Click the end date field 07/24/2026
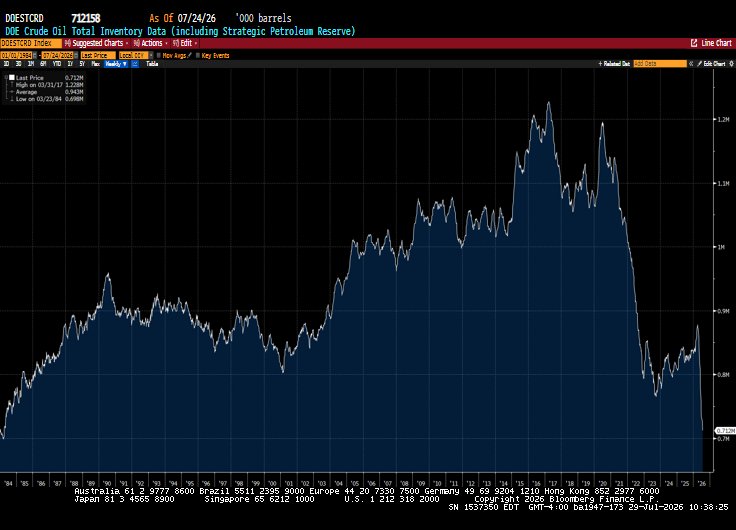736x530 pixels. [58, 55]
